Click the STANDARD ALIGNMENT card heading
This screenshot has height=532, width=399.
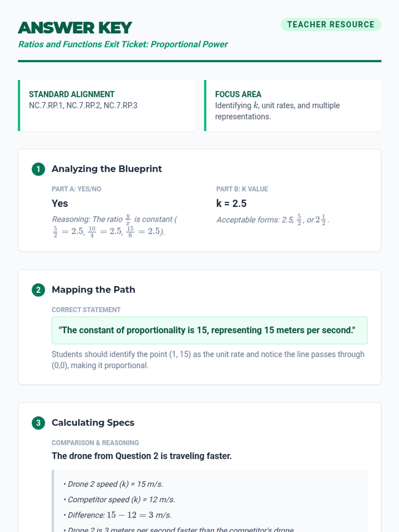tap(71, 94)
